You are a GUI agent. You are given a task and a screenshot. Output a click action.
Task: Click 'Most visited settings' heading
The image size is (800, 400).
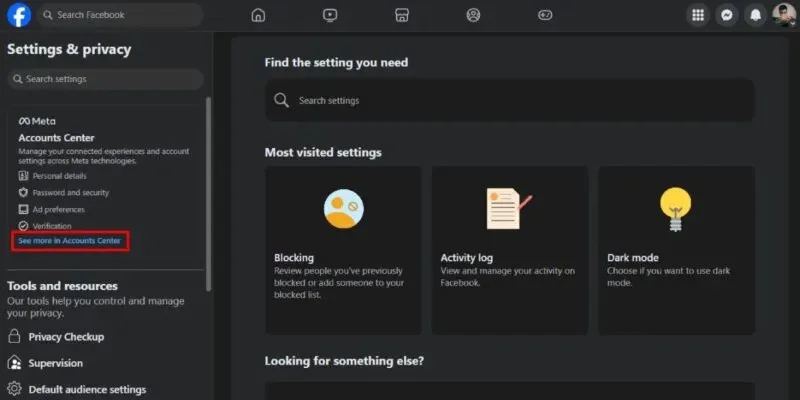(323, 153)
